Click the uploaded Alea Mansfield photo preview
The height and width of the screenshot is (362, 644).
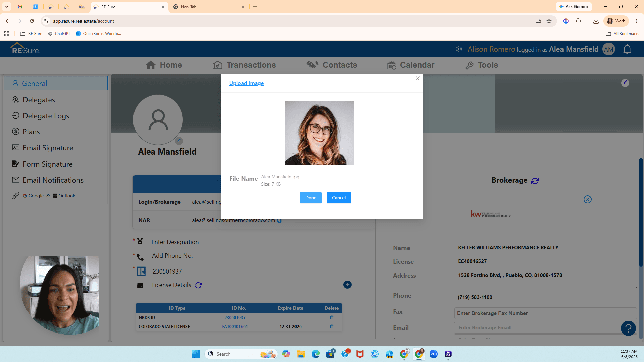319,133
